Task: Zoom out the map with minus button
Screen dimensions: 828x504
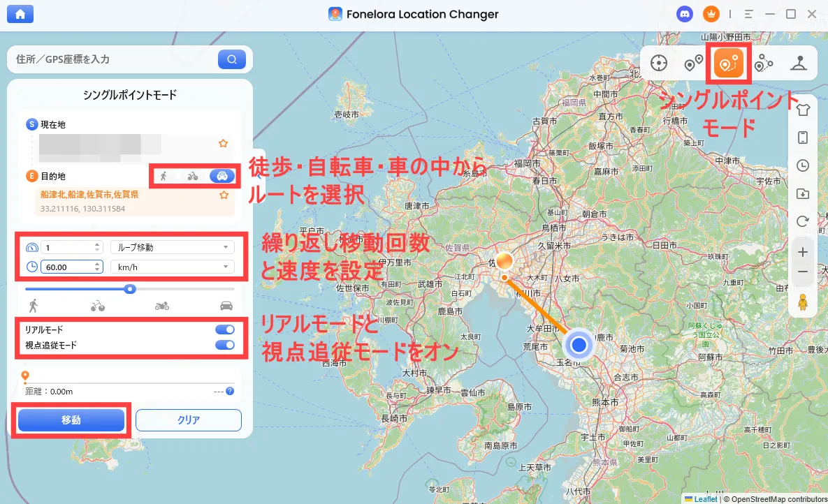Action: click(x=803, y=272)
